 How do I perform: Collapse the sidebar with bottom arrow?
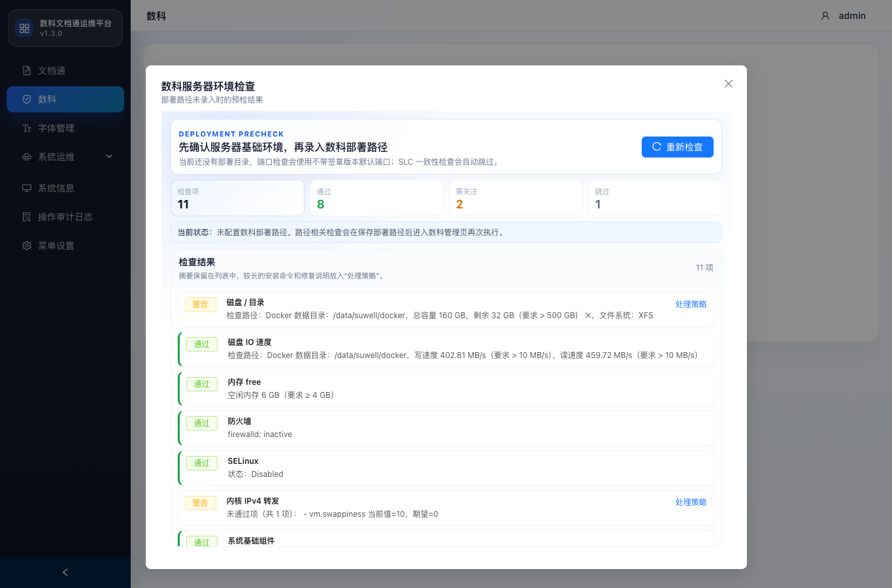(x=65, y=572)
